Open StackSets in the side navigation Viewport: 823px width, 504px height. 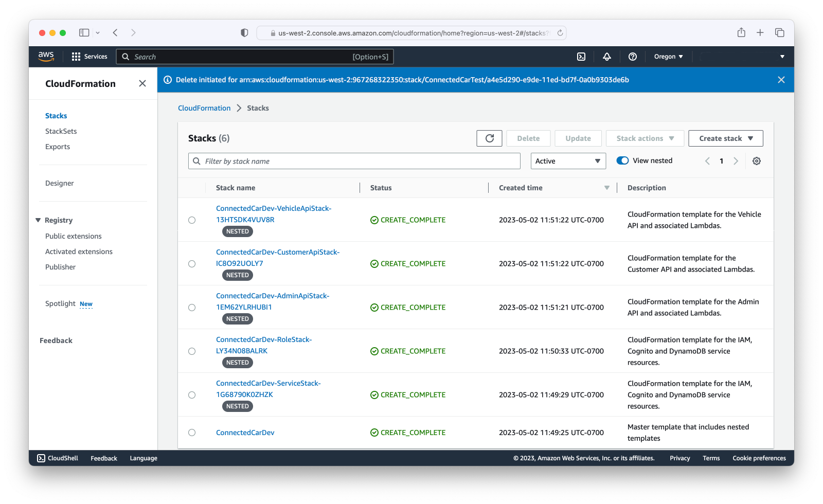[x=61, y=131]
